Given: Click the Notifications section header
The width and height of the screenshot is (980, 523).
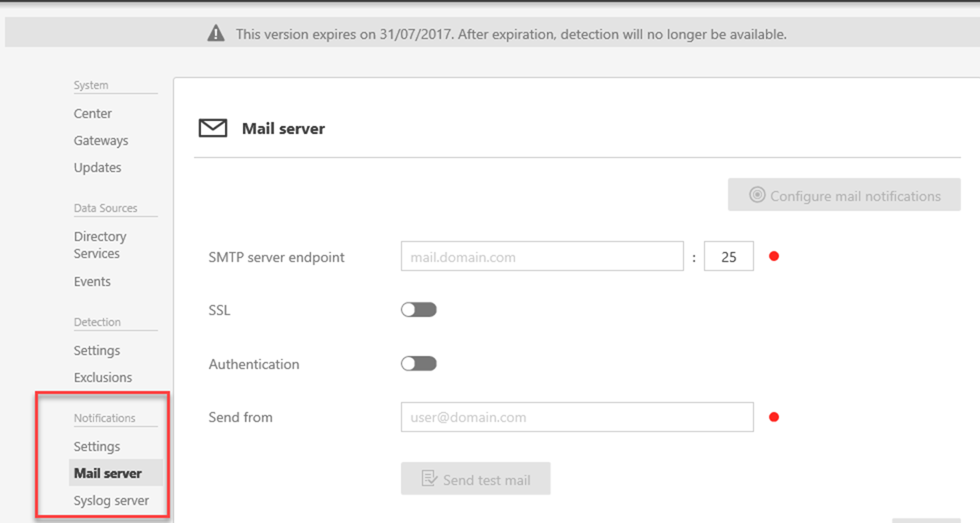Looking at the screenshot, I should point(104,418).
